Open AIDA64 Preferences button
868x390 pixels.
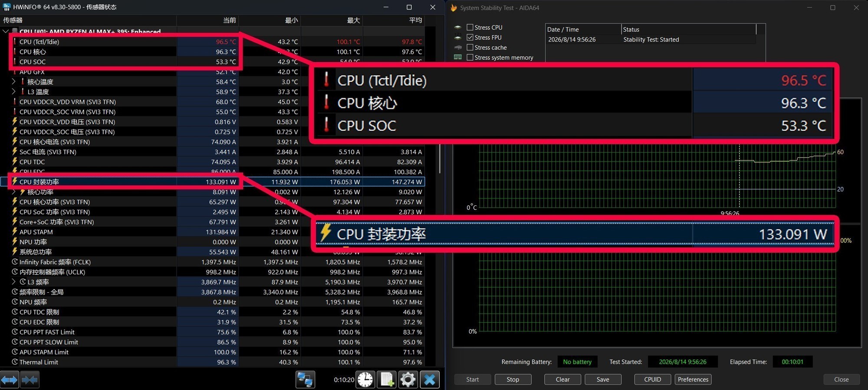pyautogui.click(x=693, y=380)
